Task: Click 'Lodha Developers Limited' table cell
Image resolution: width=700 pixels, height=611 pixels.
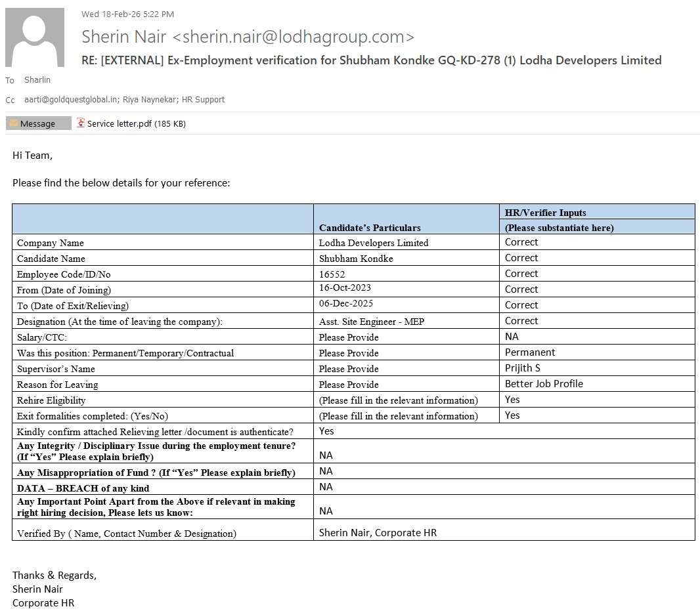Action: 374,243
